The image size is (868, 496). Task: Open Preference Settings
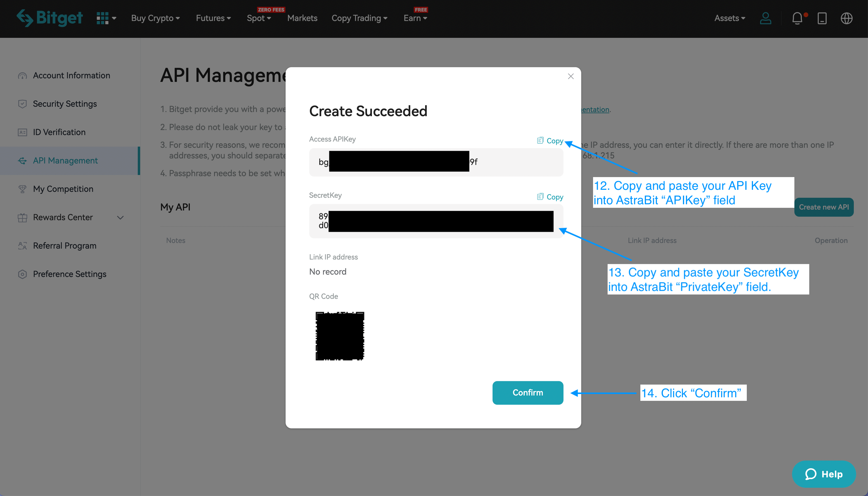pyautogui.click(x=70, y=274)
